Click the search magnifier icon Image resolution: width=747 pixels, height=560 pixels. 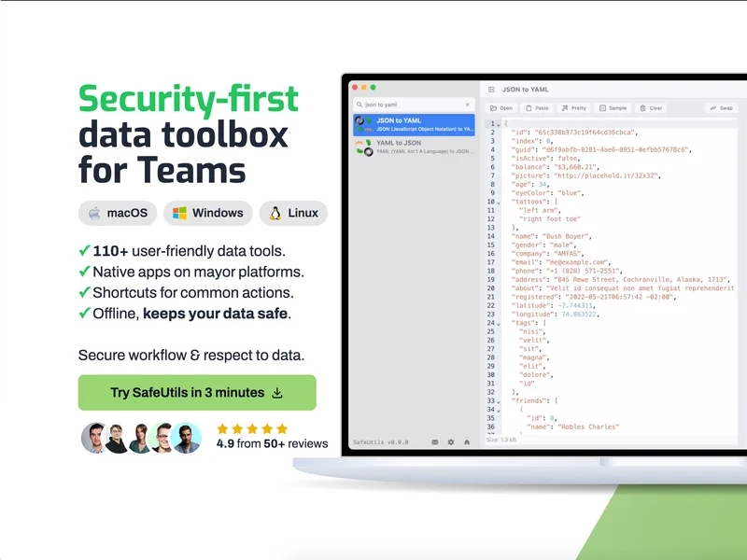coord(359,105)
